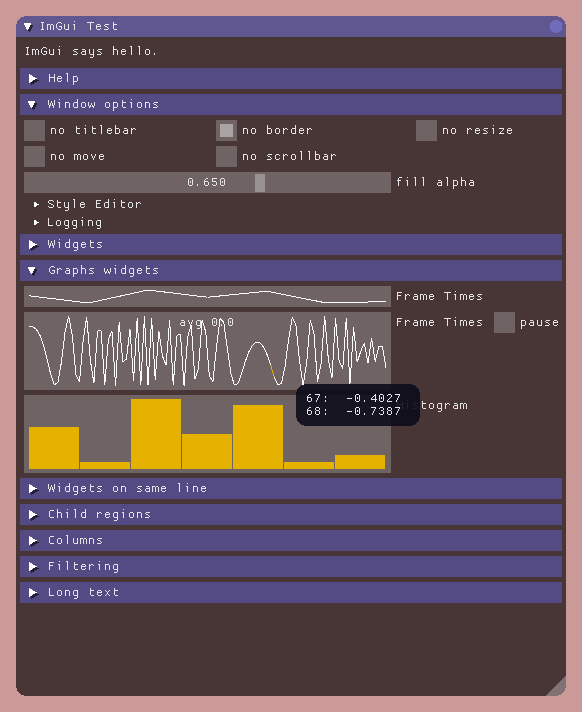582x712 pixels.
Task: Enable the no resize checkbox
Action: (x=426, y=130)
